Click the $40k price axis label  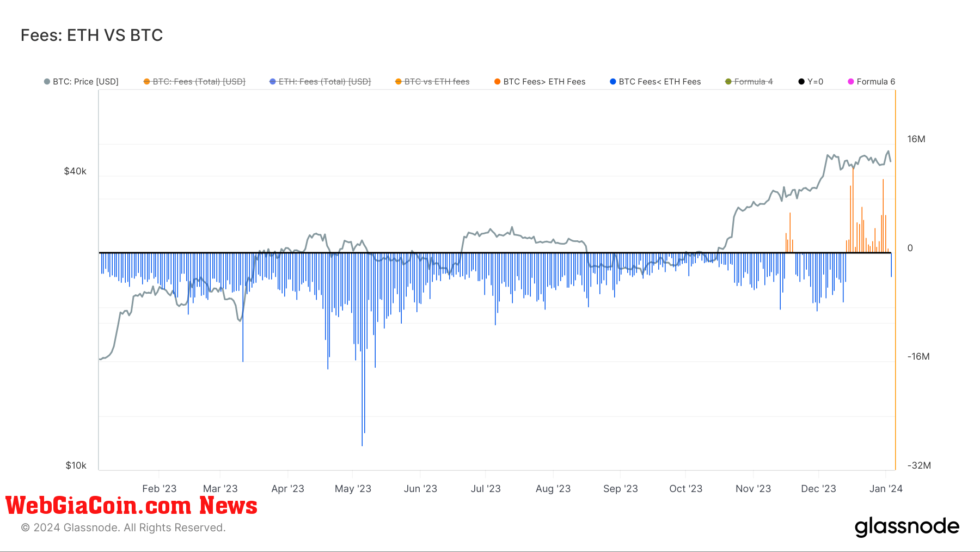pos(75,171)
